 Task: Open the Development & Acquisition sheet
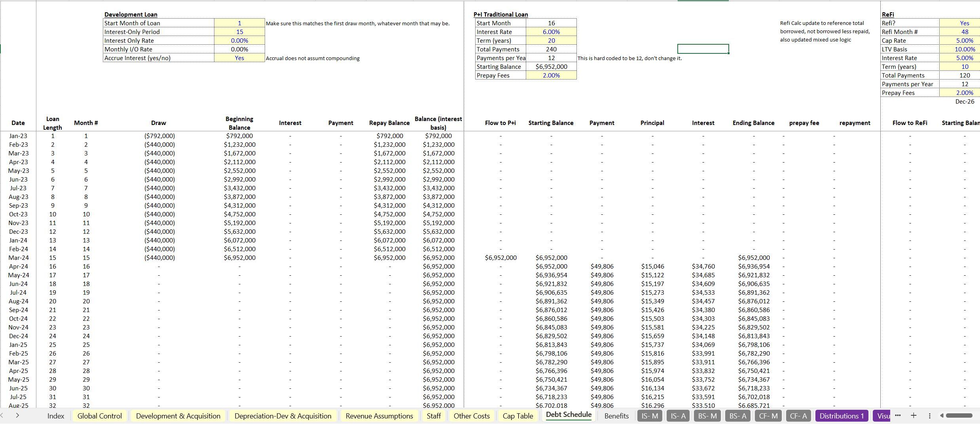(x=178, y=416)
